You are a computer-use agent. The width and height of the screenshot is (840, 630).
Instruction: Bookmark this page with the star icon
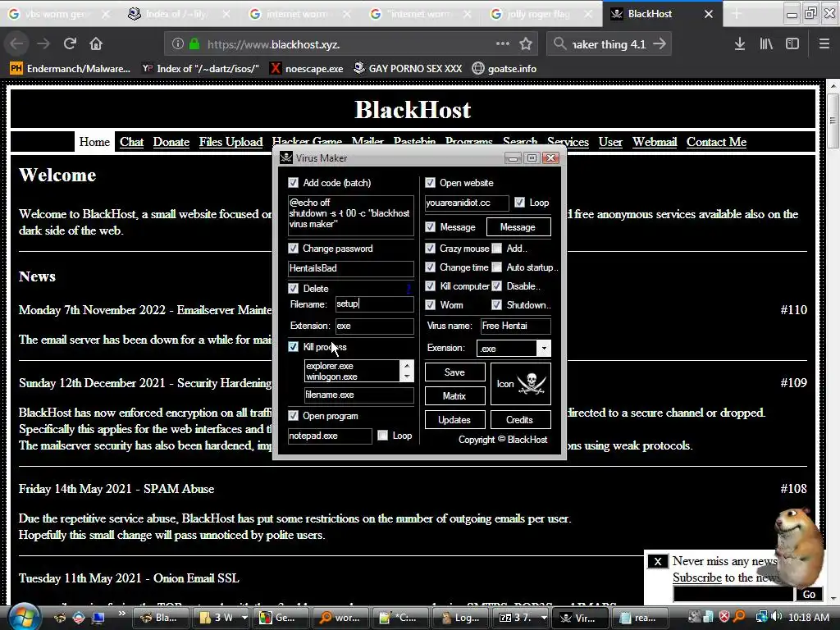coord(526,44)
